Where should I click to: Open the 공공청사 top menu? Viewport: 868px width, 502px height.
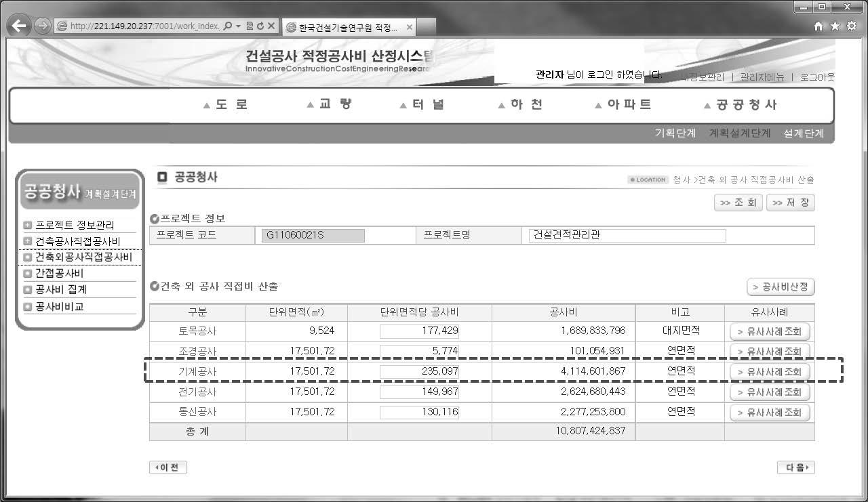pyautogui.click(x=741, y=105)
